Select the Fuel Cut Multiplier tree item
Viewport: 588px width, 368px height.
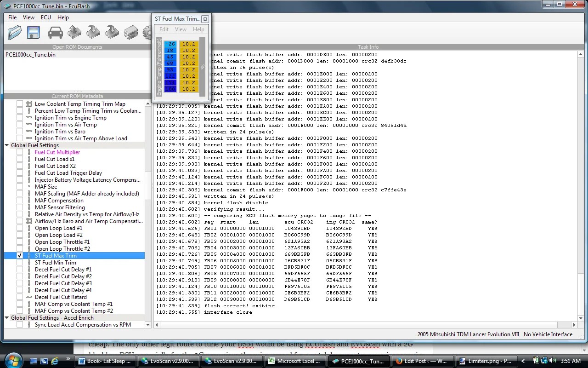click(x=57, y=152)
